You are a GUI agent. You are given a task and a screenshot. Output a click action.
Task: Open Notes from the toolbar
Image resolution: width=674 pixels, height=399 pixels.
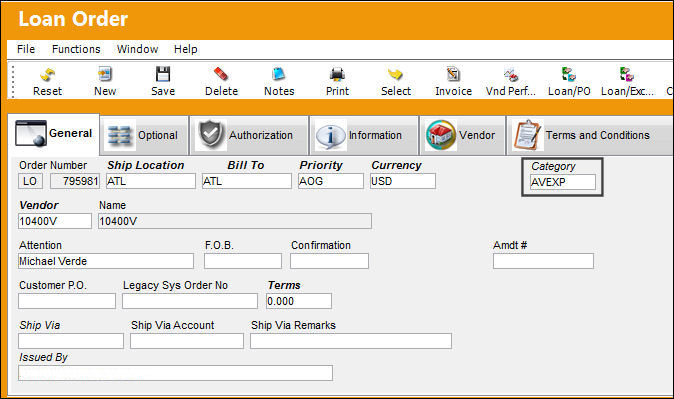(279, 74)
